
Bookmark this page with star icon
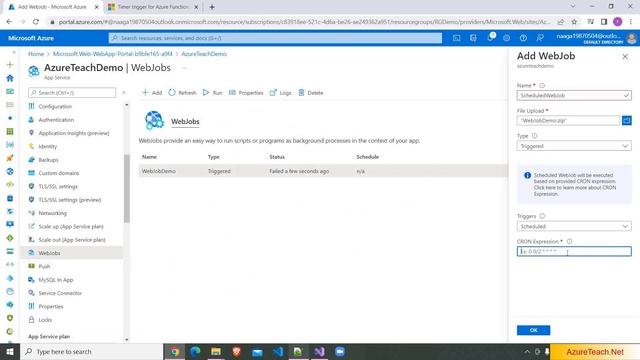point(574,22)
